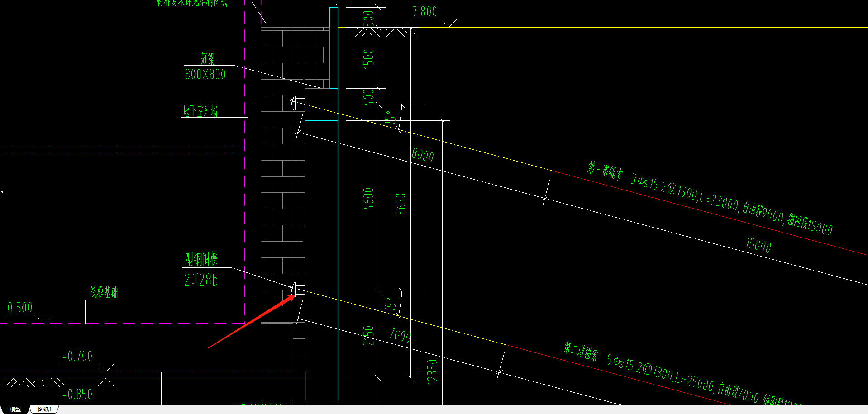Pick the 型钢围檩 annotation

pyautogui.click(x=201, y=259)
